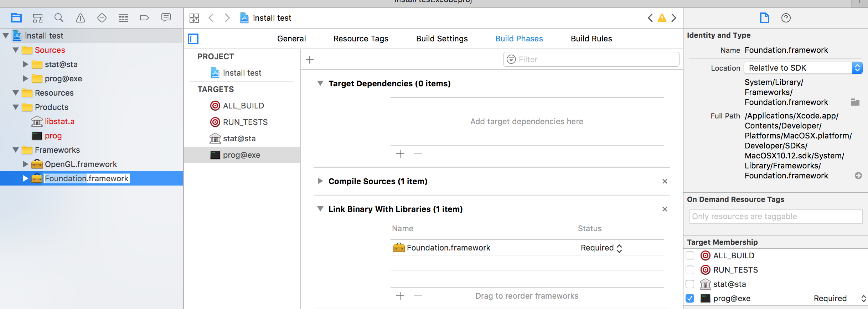Click the related items grid icon
The image size is (868, 309).
194,18
